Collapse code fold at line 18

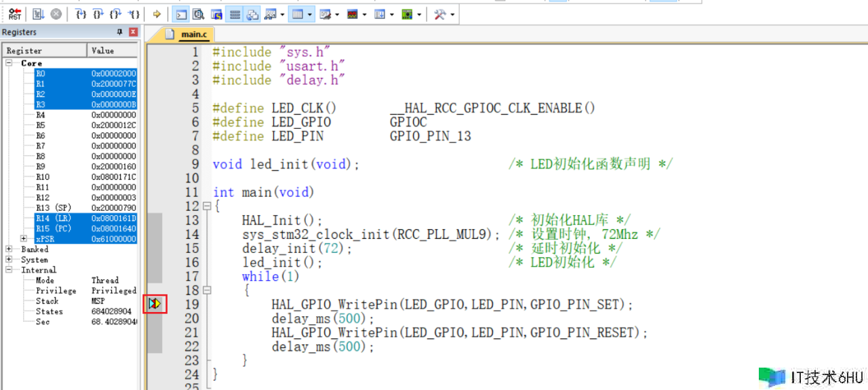207,290
